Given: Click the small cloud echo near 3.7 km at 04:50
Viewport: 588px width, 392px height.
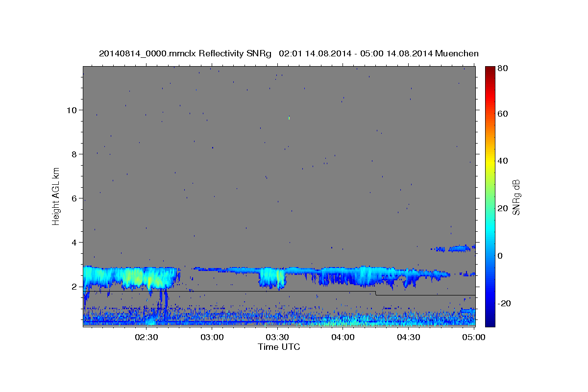Looking at the screenshot, I should [460, 248].
